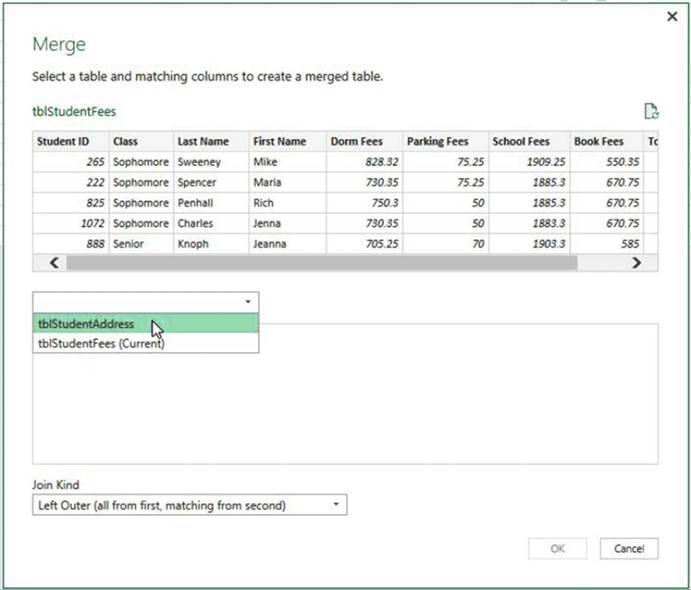Click the OK button
This screenshot has width=691, height=590.
click(x=557, y=548)
